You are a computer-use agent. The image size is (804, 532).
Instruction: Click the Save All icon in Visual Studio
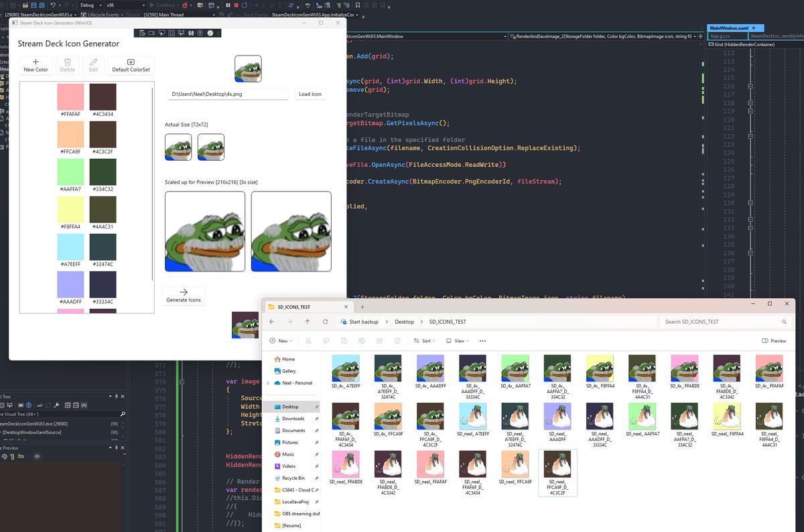(42, 5)
